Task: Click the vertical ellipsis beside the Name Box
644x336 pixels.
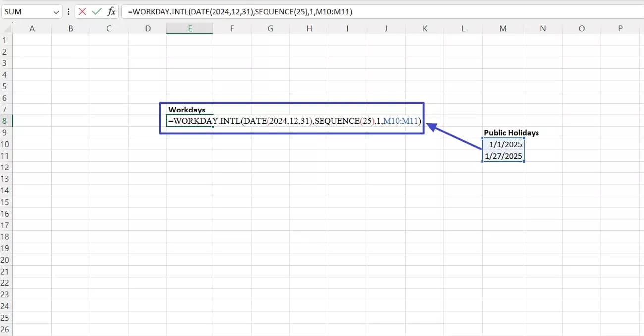Action: point(68,11)
